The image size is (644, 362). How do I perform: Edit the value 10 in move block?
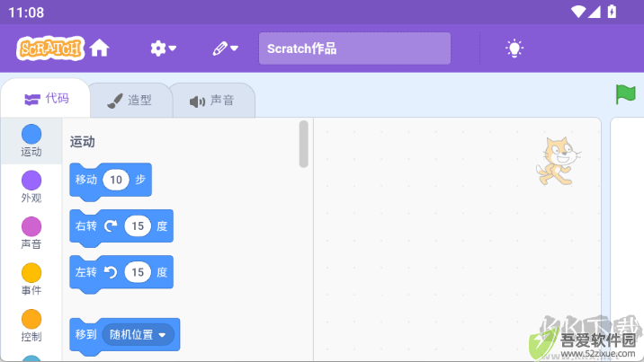[116, 180]
